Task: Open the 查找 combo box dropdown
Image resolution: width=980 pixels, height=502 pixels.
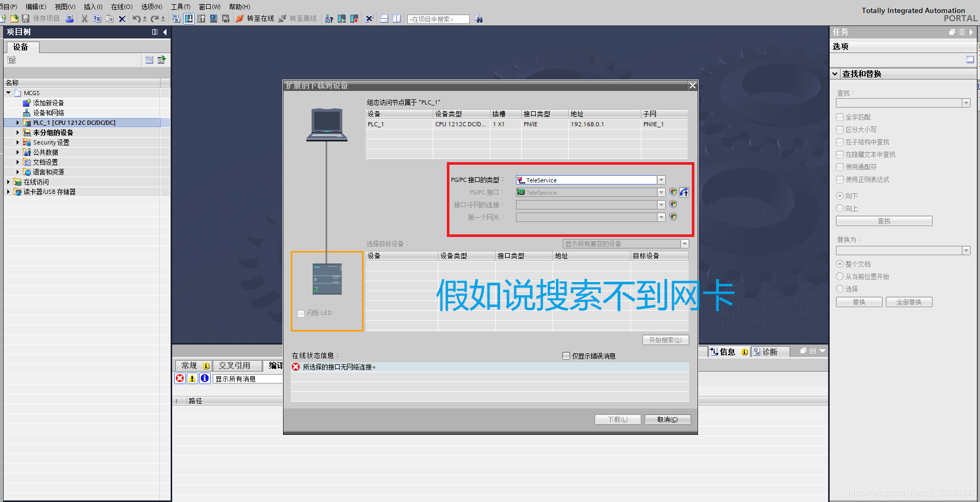Action: coord(966,103)
